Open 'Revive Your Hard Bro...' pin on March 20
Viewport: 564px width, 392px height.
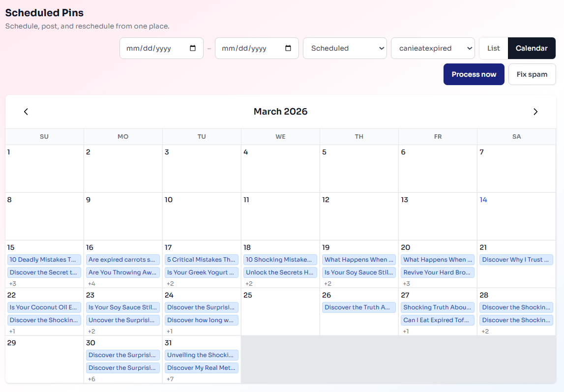438,272
